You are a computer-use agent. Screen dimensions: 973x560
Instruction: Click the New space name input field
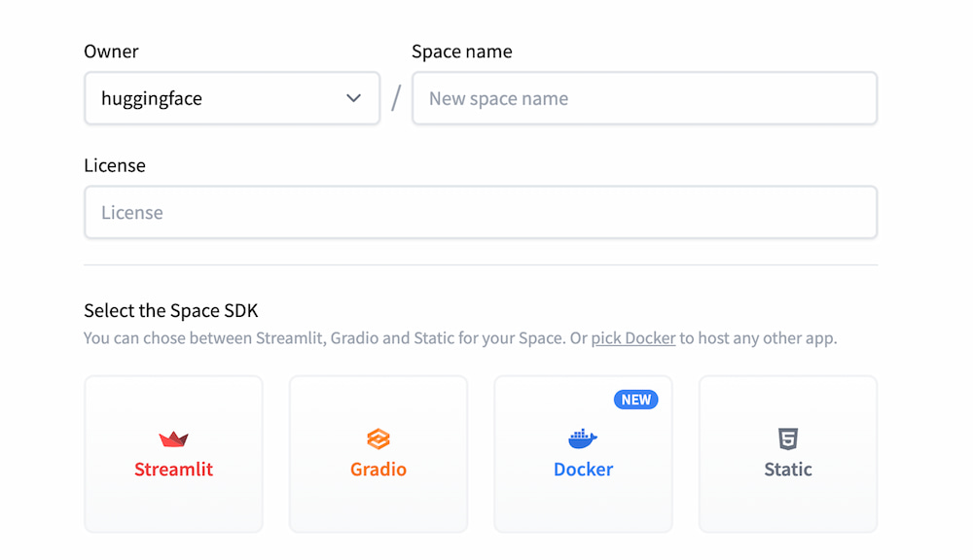tap(644, 98)
